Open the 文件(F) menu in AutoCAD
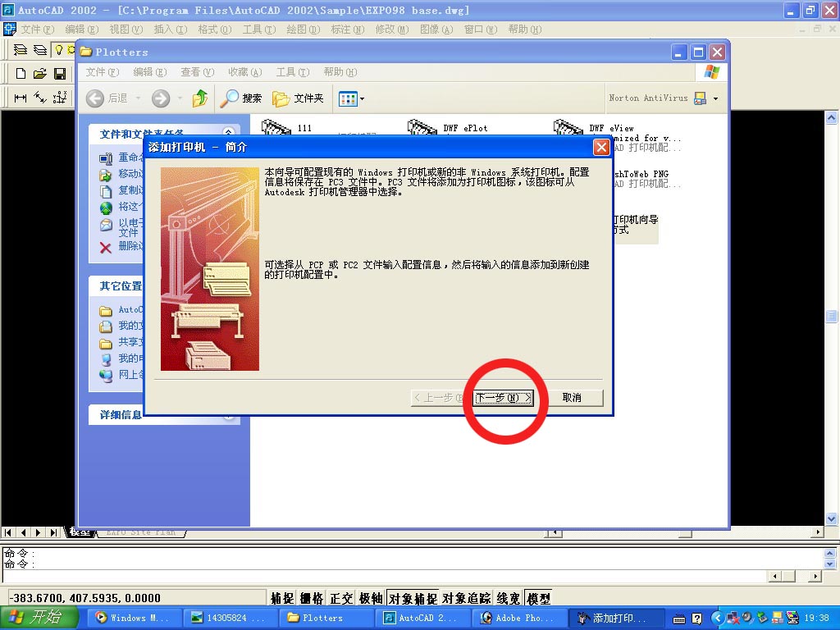Image resolution: width=840 pixels, height=630 pixels. [38, 29]
